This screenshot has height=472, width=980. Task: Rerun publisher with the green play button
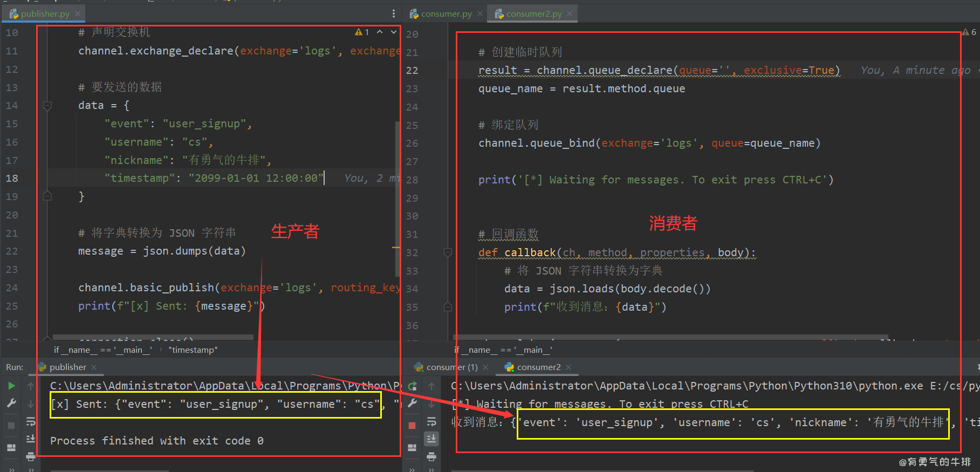tap(11, 386)
